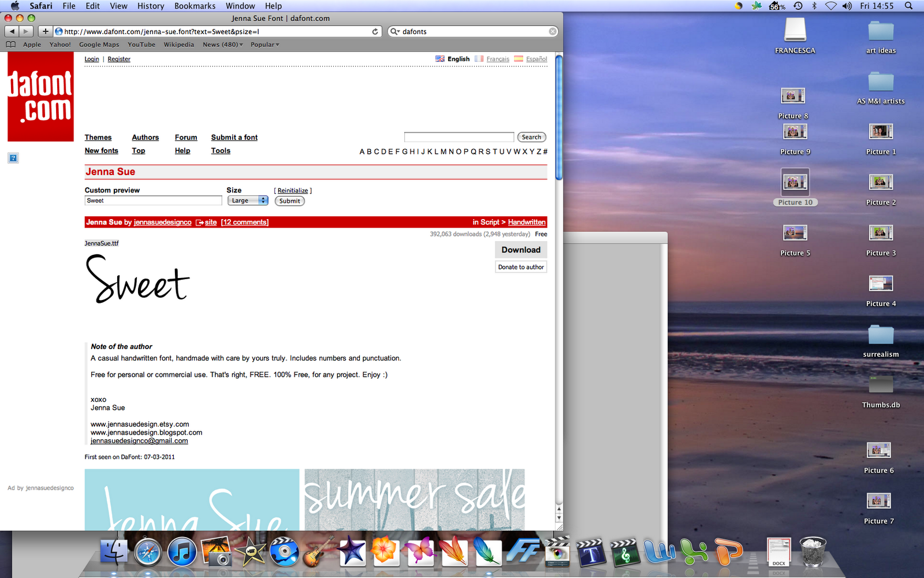The image size is (924, 578).
Task: Open the Trash in the Dock
Action: [x=813, y=552]
